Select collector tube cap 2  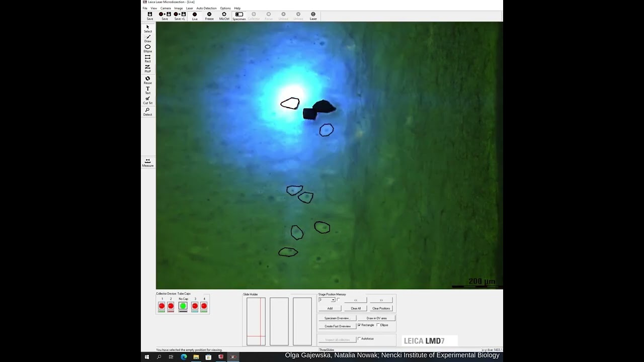171,306
